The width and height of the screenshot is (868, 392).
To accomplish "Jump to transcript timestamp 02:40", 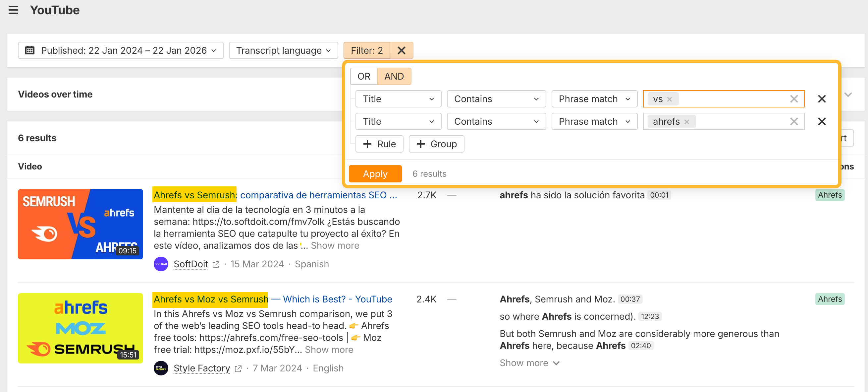I will tap(640, 346).
